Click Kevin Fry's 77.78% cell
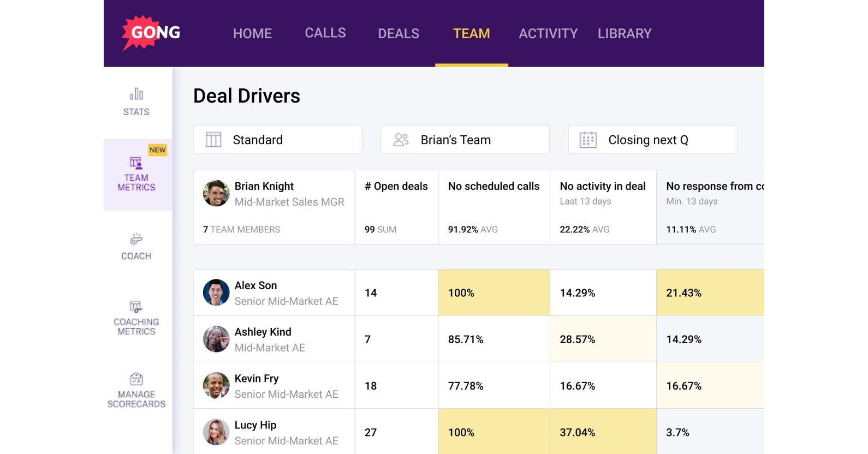This screenshot has height=454, width=868. pos(494,386)
